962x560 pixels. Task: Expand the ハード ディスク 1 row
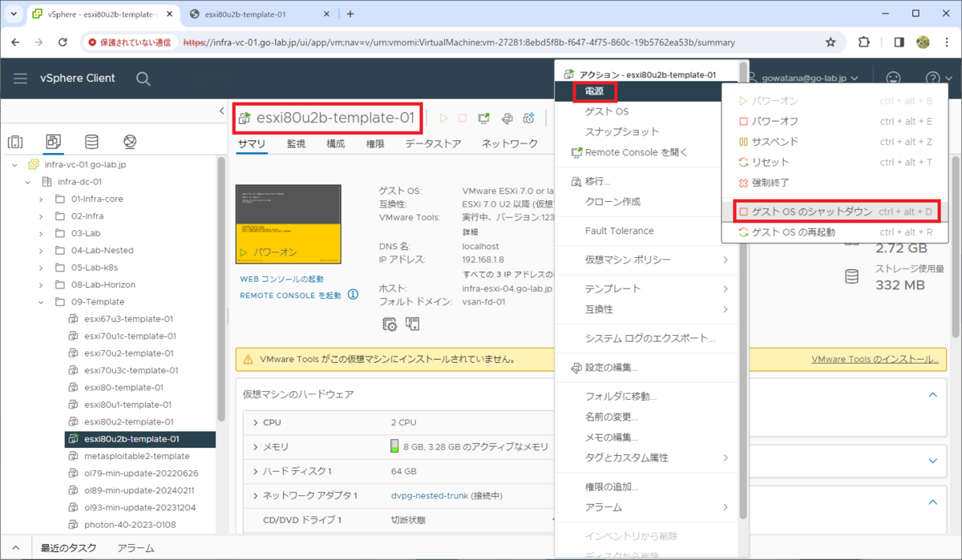[255, 471]
